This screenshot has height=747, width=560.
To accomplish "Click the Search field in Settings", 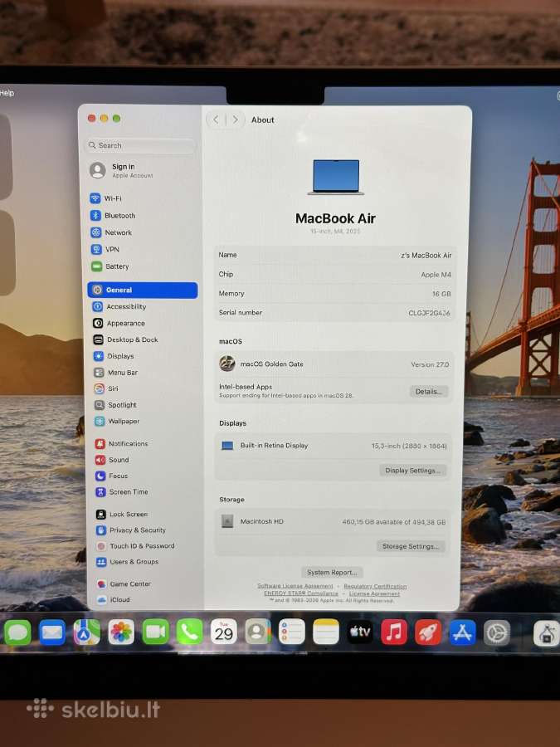I will pyautogui.click(x=140, y=145).
